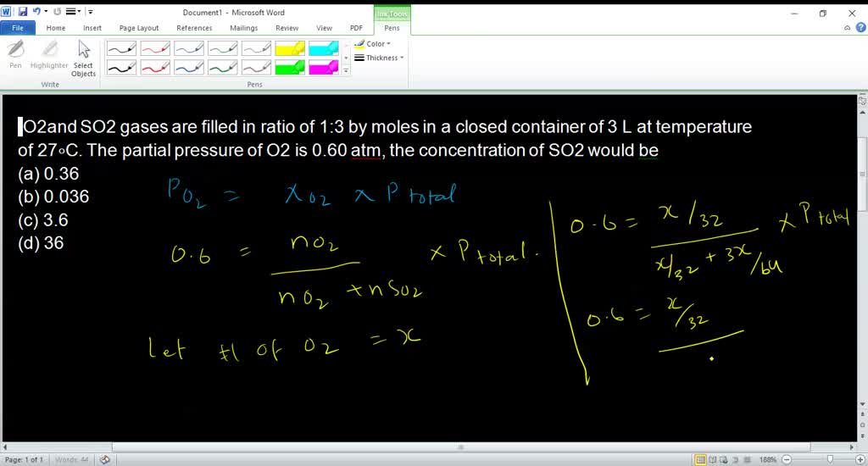Click the zoom out minus button
The height and width of the screenshot is (466, 868).
point(787,459)
